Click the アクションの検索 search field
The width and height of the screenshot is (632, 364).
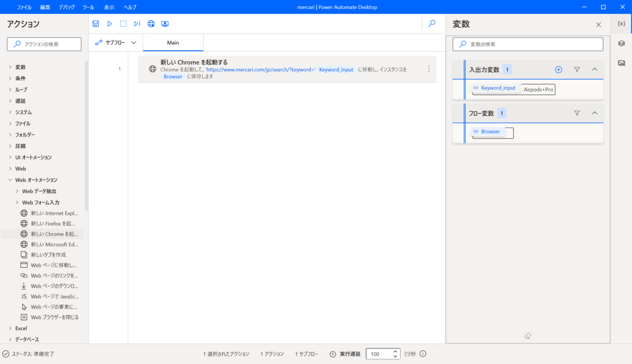[x=44, y=44]
